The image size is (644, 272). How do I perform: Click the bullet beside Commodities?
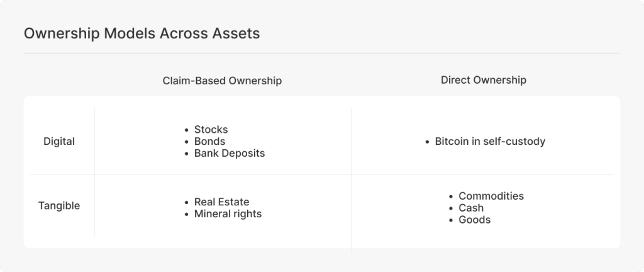tap(451, 197)
